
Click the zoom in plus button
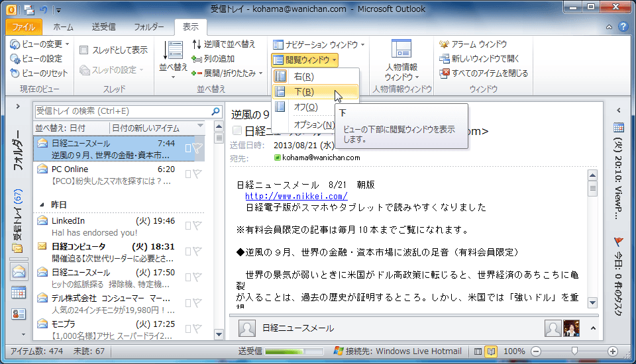[x=612, y=351]
